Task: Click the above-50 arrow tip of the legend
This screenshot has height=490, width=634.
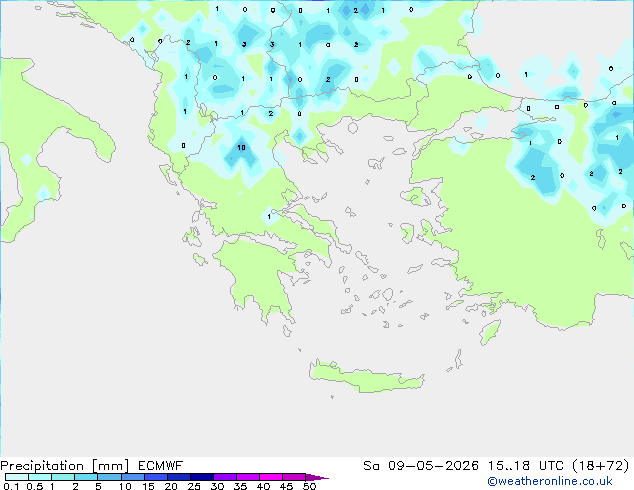Action: tap(317, 477)
